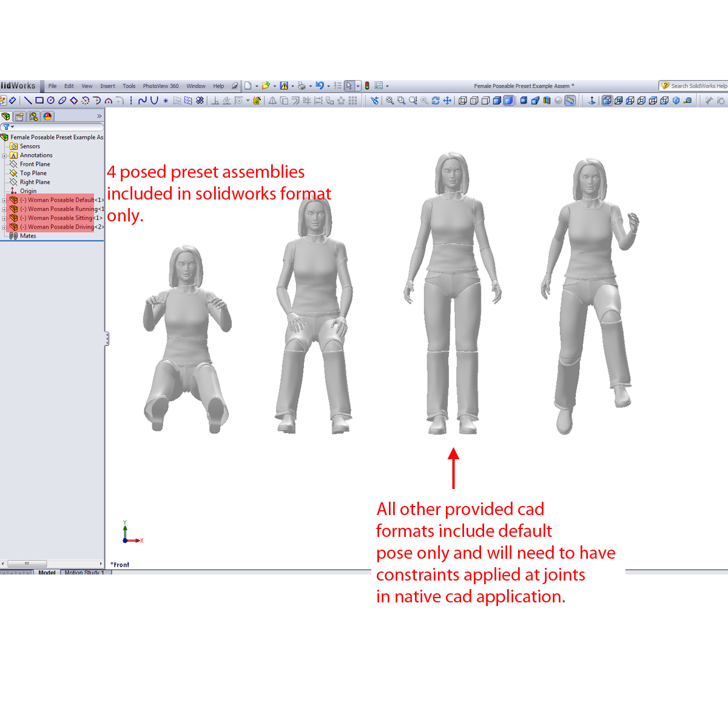Select the Zoom to Fit tool
Screen dimensions: 728x728
click(389, 101)
